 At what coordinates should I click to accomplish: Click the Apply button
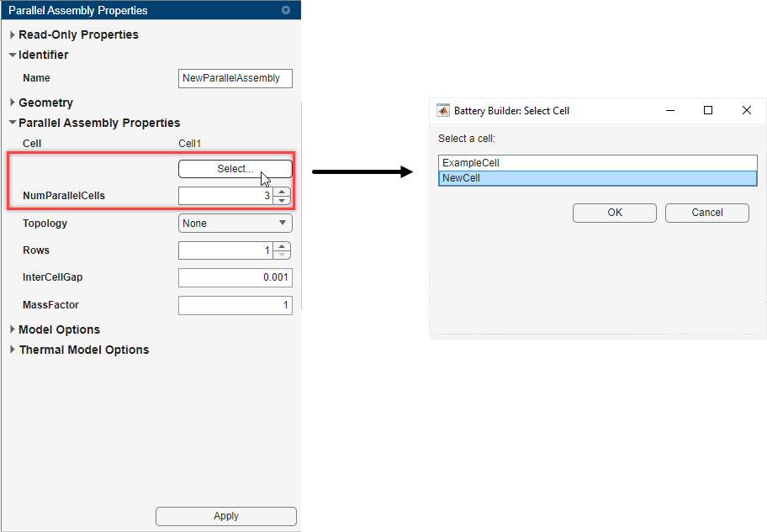pos(226,516)
